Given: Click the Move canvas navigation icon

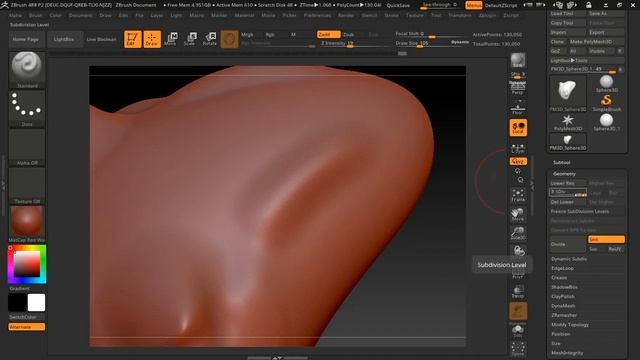Looking at the screenshot, I should [x=518, y=215].
